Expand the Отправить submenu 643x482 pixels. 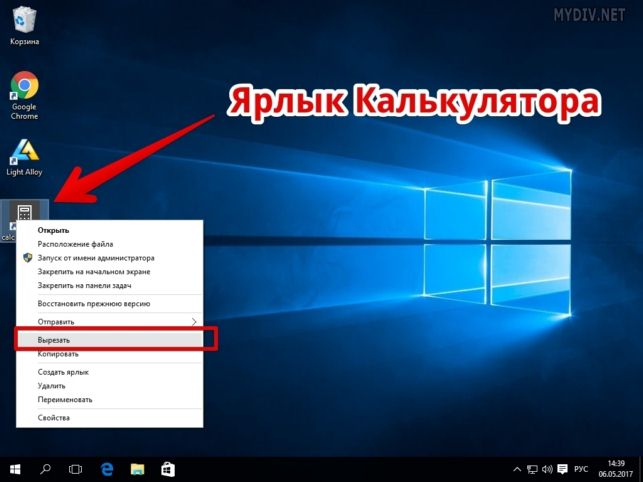[x=109, y=322]
